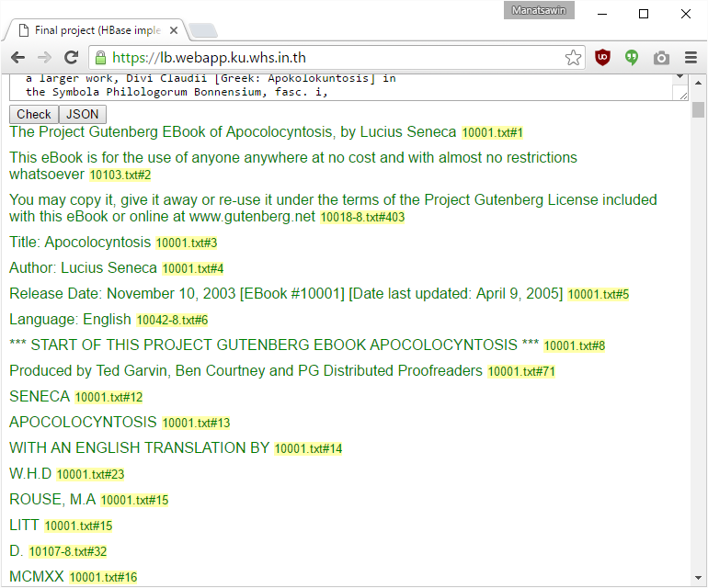The width and height of the screenshot is (708, 588).
Task: Click the browser forward arrow
Action: pyautogui.click(x=44, y=58)
